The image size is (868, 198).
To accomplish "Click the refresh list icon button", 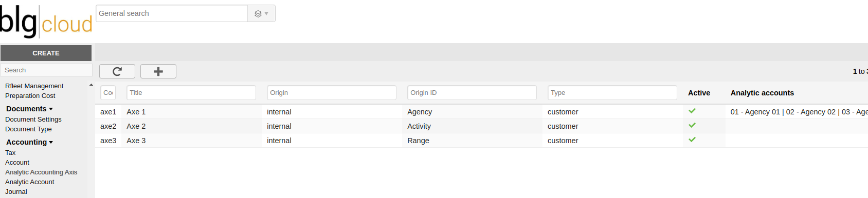I will click(x=117, y=71).
